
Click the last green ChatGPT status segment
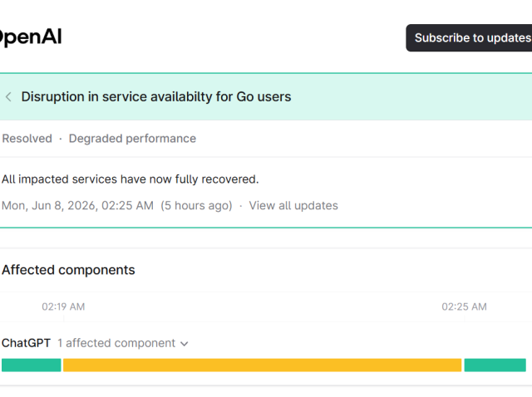coord(495,365)
